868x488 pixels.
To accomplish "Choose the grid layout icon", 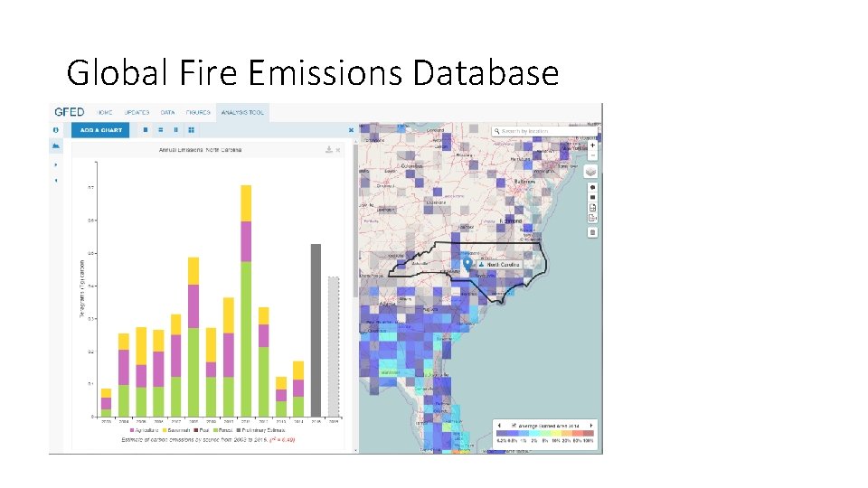I will 192,130.
